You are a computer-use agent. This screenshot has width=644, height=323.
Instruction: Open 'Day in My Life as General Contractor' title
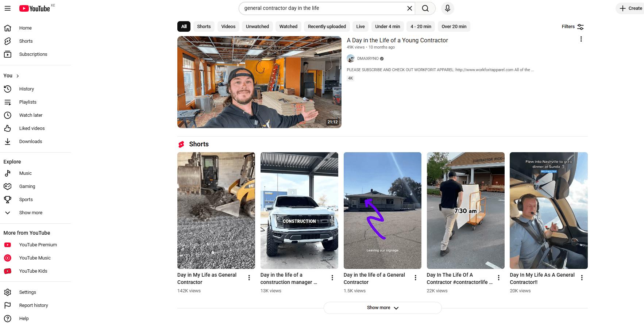tap(207, 279)
